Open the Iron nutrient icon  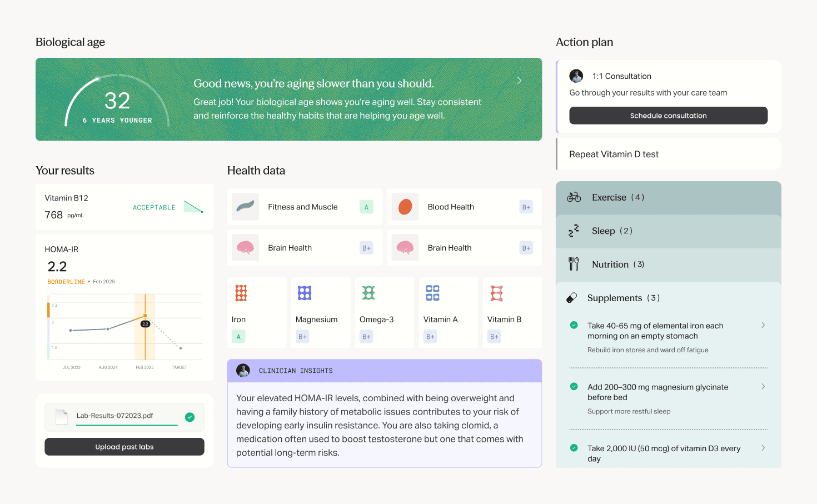[241, 292]
